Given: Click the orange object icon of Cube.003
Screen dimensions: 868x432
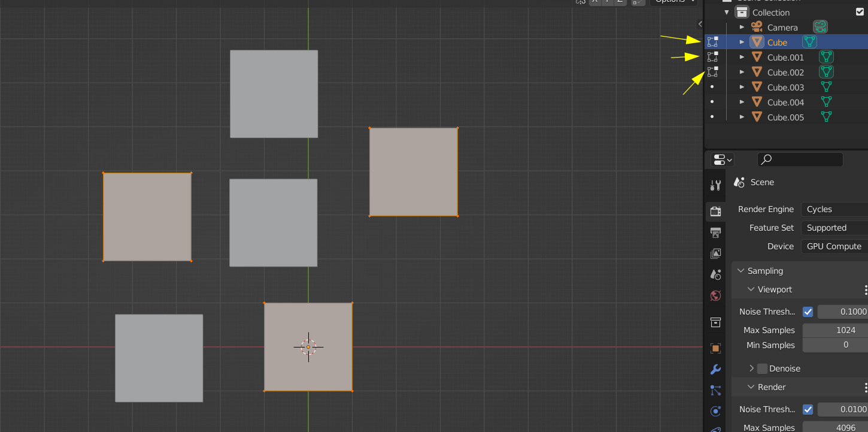Looking at the screenshot, I should [x=757, y=87].
